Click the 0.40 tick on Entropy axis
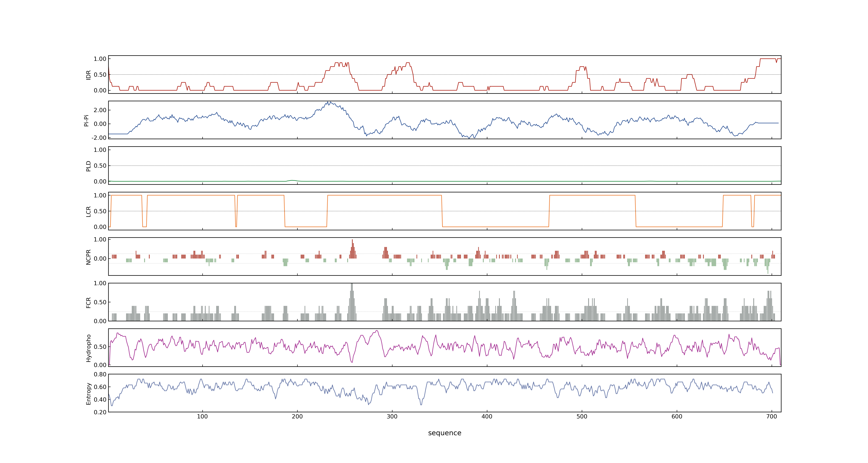This screenshot has height=463, width=868. click(x=100, y=400)
